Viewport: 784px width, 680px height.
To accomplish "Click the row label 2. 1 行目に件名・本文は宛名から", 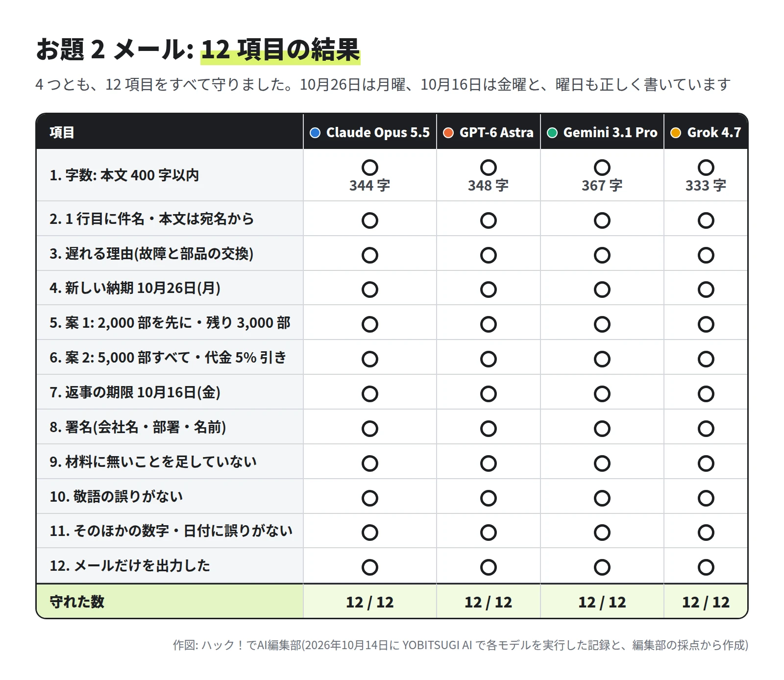I will pyautogui.click(x=152, y=219).
